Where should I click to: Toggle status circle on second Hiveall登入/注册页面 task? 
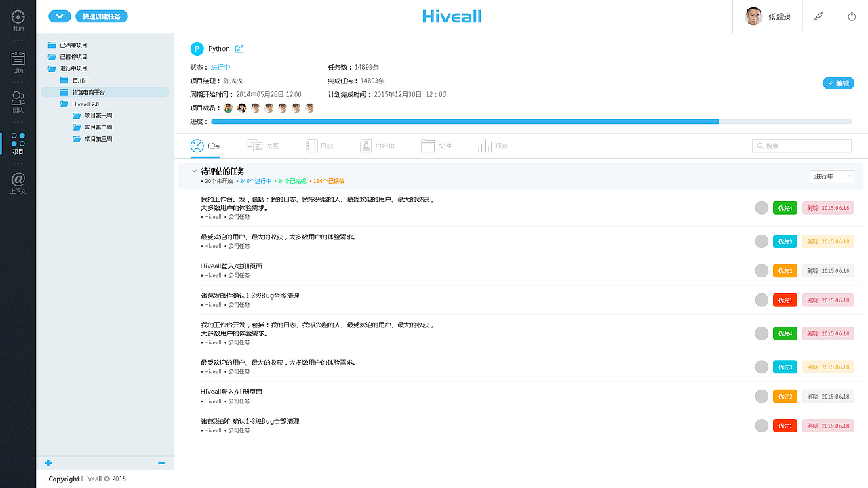pyautogui.click(x=762, y=396)
